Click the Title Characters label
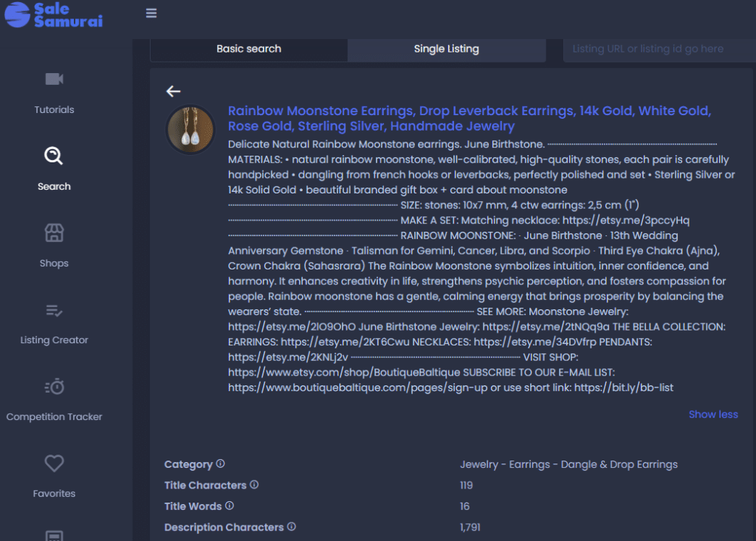The height and width of the screenshot is (541, 756). pos(205,486)
